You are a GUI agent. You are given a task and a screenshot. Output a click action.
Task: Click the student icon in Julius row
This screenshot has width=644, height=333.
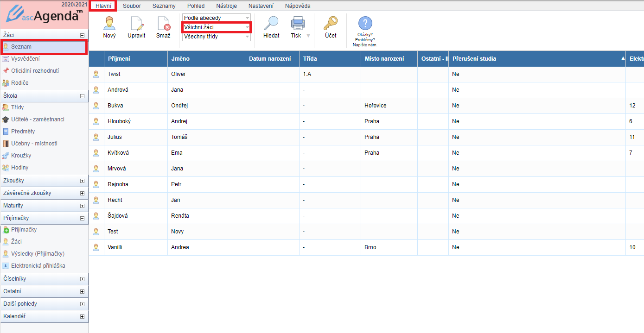(96, 137)
